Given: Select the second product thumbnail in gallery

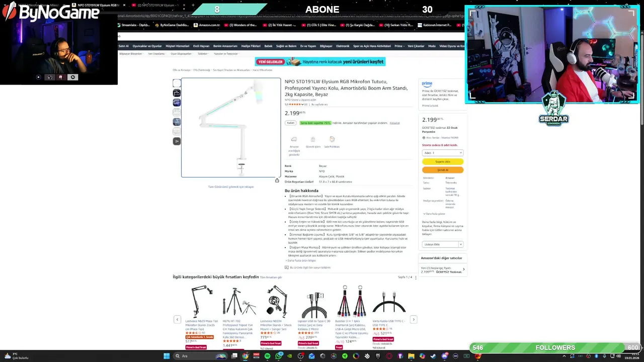Looking at the screenshot, I should (x=177, y=93).
